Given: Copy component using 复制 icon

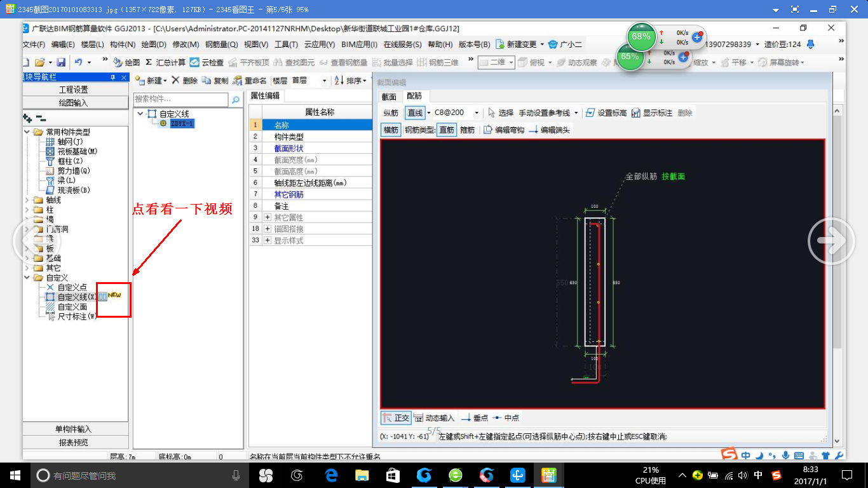Looking at the screenshot, I should [215, 81].
